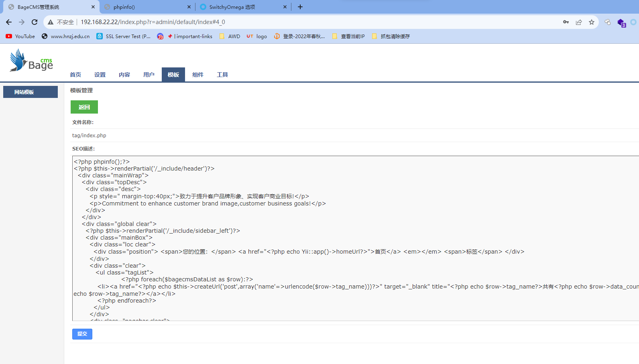This screenshot has height=364, width=639.
Task: Click the BageCMS logo
Action: (31, 60)
